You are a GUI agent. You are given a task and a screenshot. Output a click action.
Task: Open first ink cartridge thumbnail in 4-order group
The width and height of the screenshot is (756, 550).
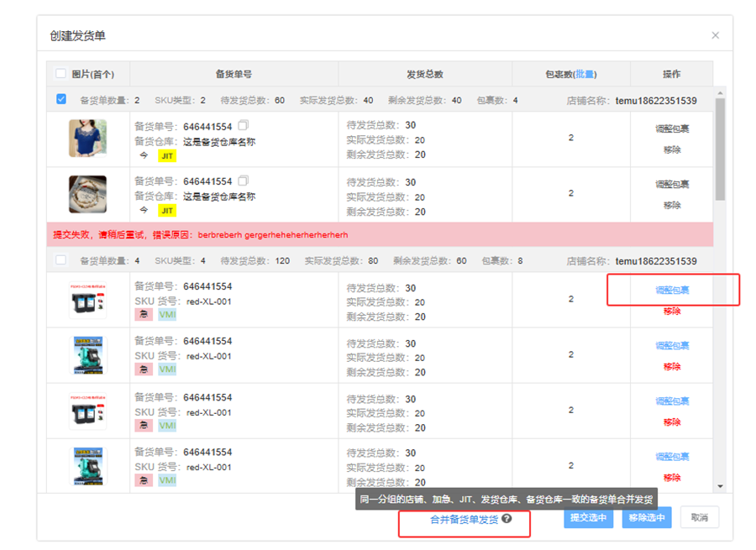[x=87, y=300]
